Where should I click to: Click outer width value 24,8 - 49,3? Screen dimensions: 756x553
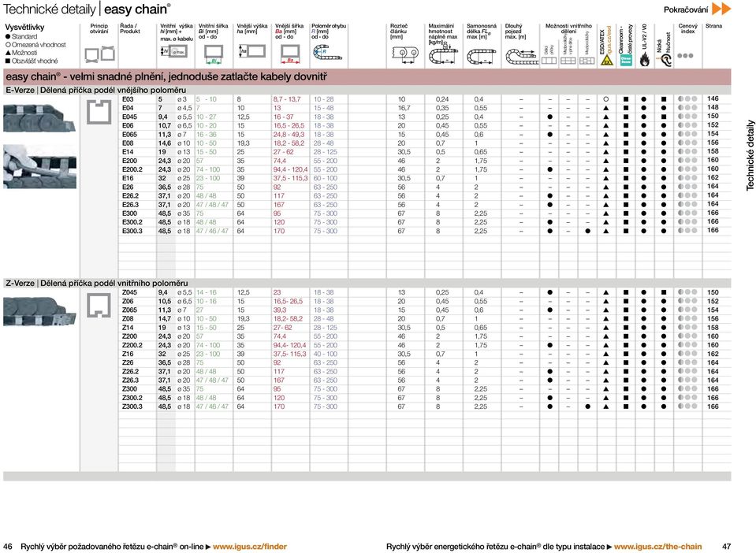[x=289, y=135]
